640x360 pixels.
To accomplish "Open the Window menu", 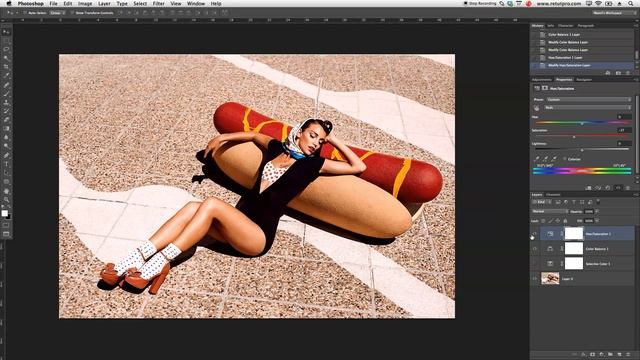I will coord(196,3).
